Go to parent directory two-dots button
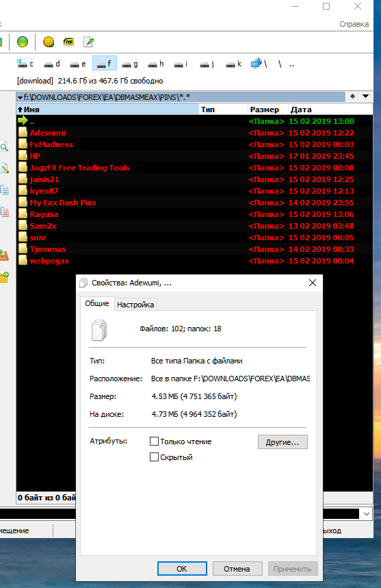Viewport: 381px width, 588px height. [x=291, y=64]
